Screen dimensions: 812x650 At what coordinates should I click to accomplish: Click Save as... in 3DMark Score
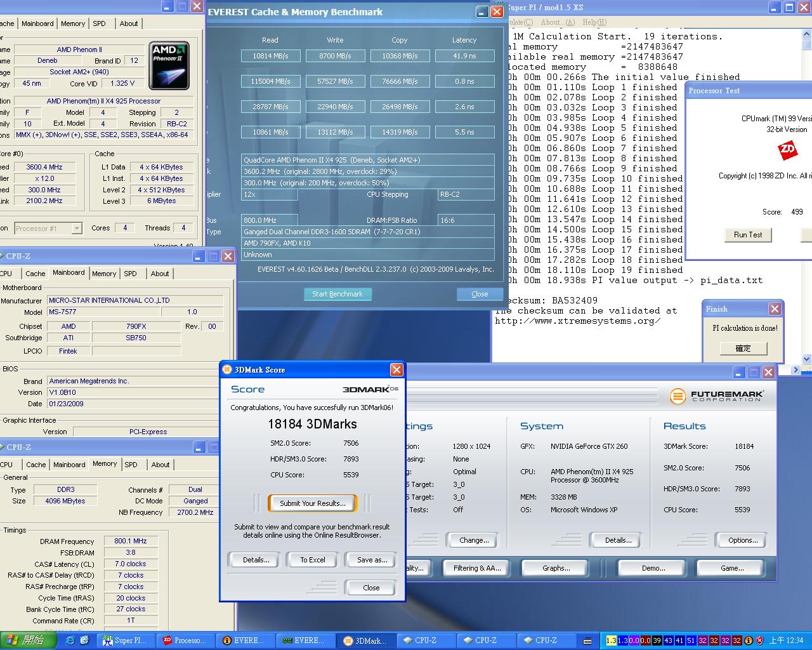tap(372, 560)
